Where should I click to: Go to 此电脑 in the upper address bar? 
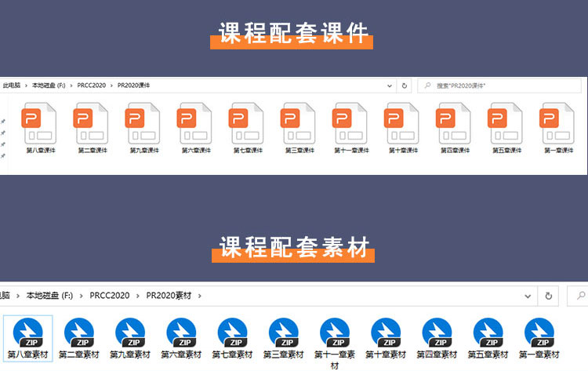tap(11, 85)
